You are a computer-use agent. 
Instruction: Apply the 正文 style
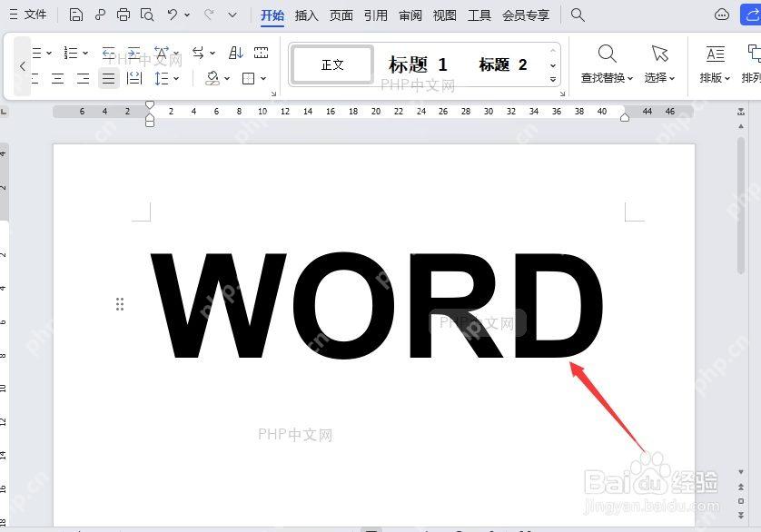click(332, 65)
